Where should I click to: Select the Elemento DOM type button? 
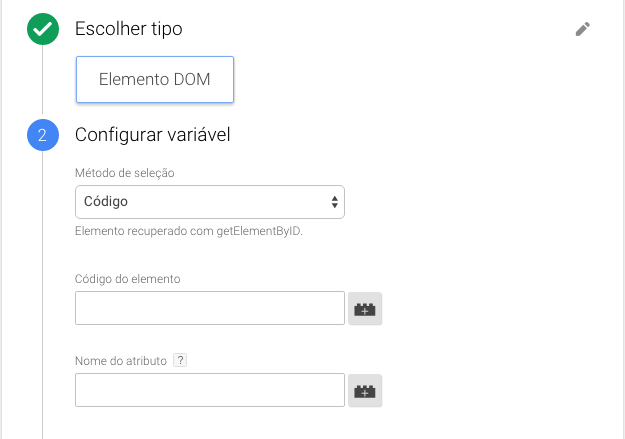[x=155, y=80]
